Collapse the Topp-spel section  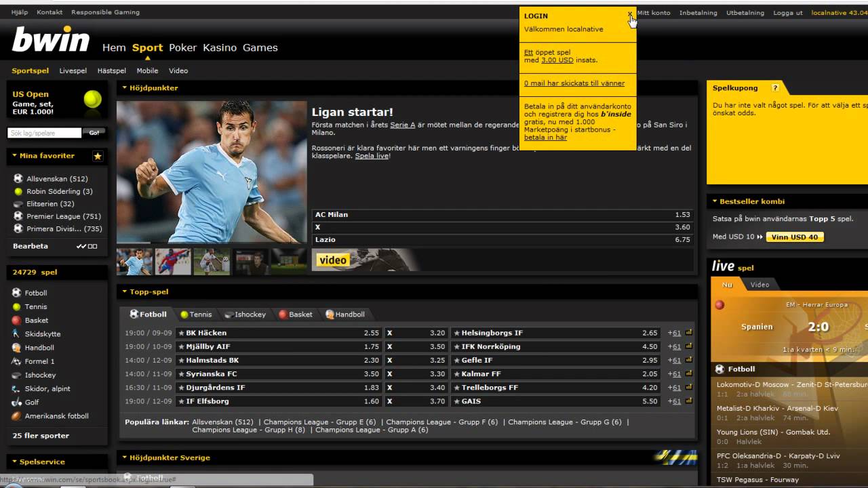coord(124,291)
